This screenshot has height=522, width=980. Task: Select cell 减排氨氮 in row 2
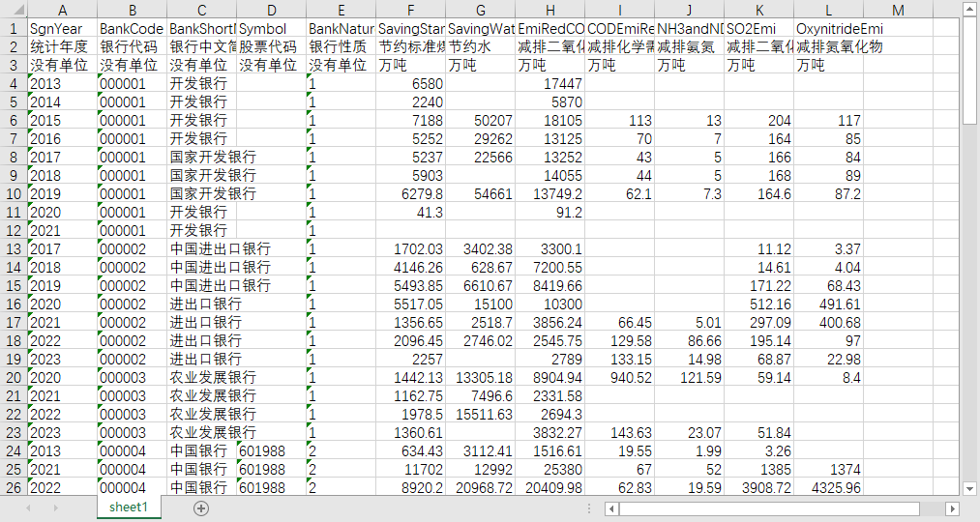690,46
